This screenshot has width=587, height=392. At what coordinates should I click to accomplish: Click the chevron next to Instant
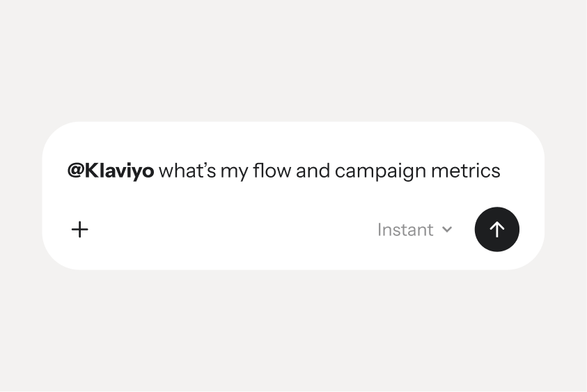447,229
